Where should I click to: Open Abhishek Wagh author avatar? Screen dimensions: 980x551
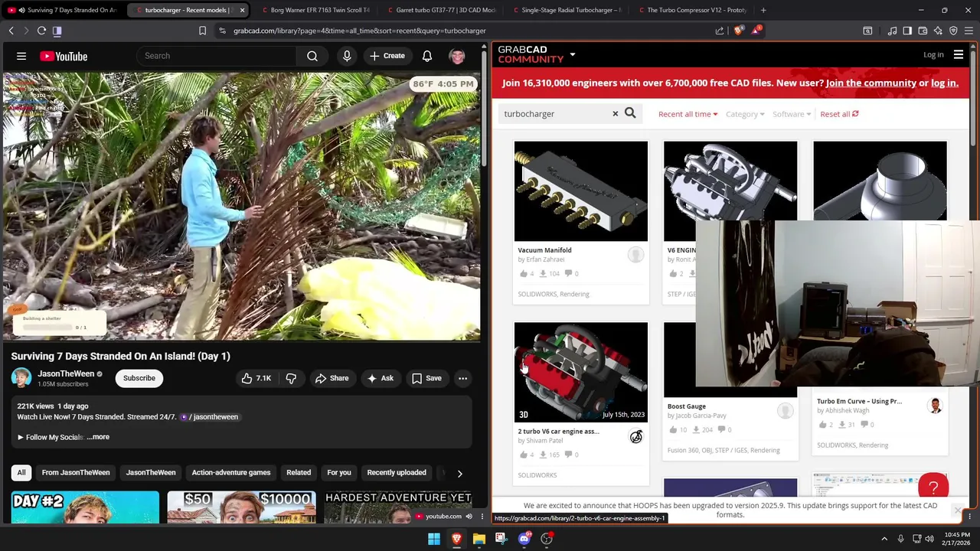coord(935,406)
